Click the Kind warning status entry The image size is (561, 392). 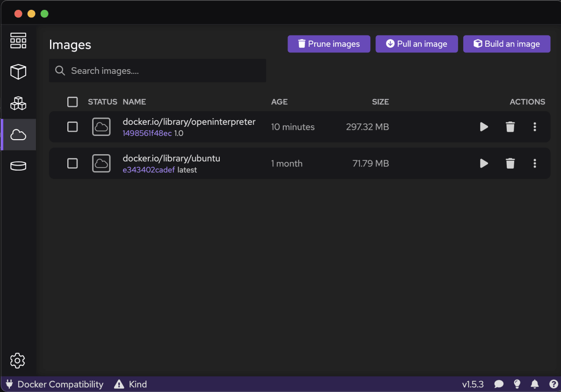[x=130, y=384]
